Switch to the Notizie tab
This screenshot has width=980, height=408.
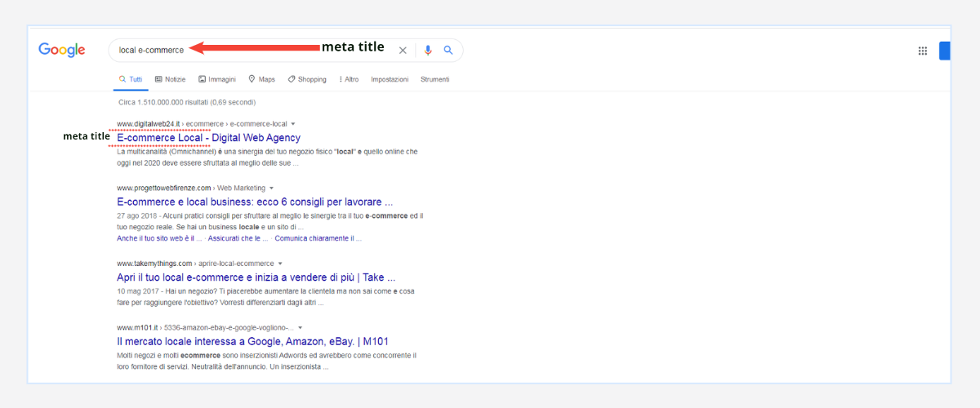click(170, 79)
